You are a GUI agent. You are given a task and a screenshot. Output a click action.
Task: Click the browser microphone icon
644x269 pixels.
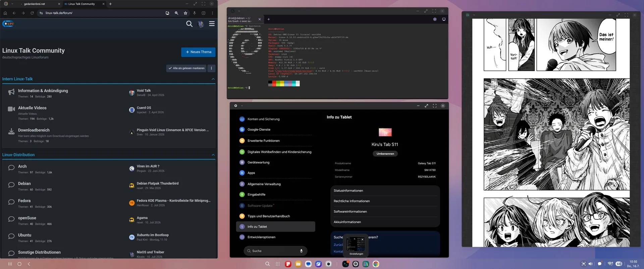tap(195, 13)
